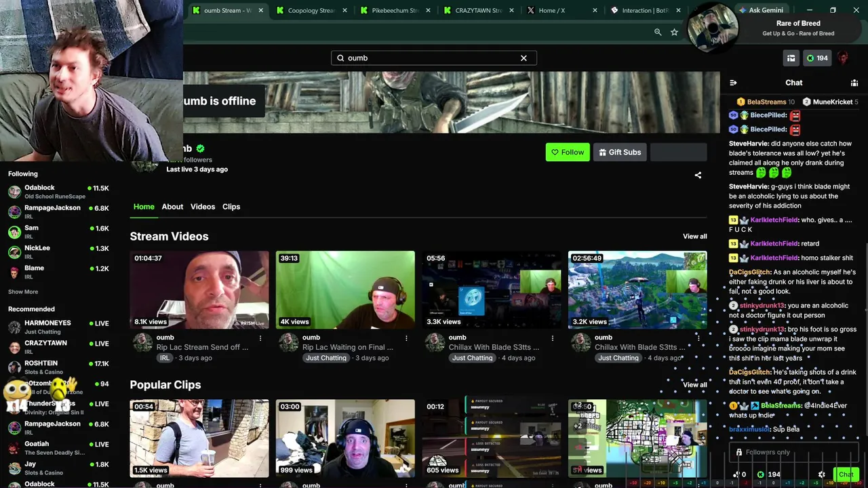Open the browser zoom magnifier in the address bar
Viewport: 868px width, 488px height.
tap(658, 32)
